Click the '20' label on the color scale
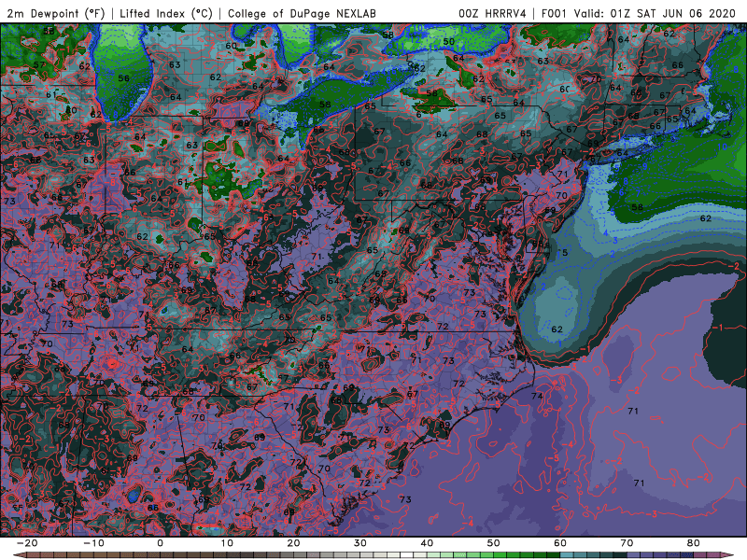Image resolution: width=747 pixels, height=560 pixels. click(x=293, y=543)
